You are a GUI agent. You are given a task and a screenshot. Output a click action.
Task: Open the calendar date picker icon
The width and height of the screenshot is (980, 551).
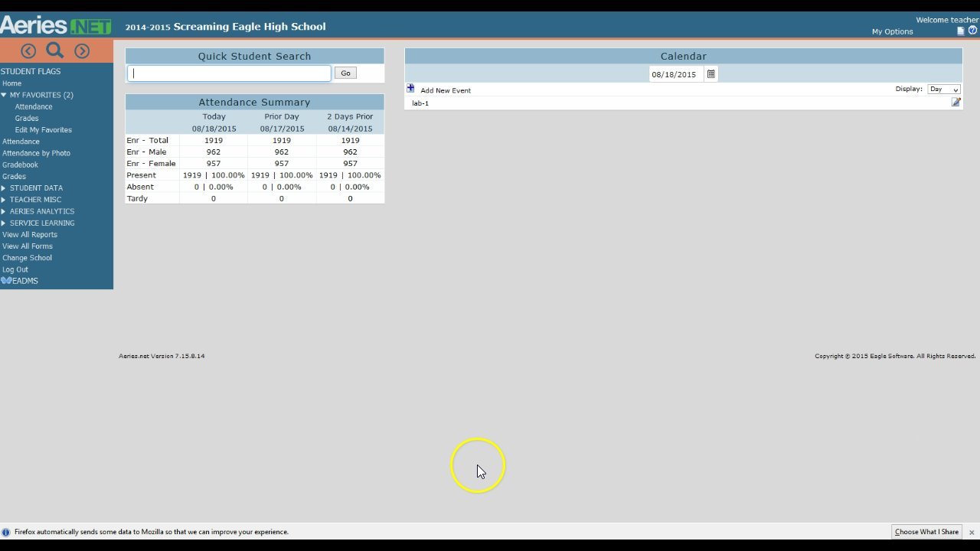click(710, 73)
